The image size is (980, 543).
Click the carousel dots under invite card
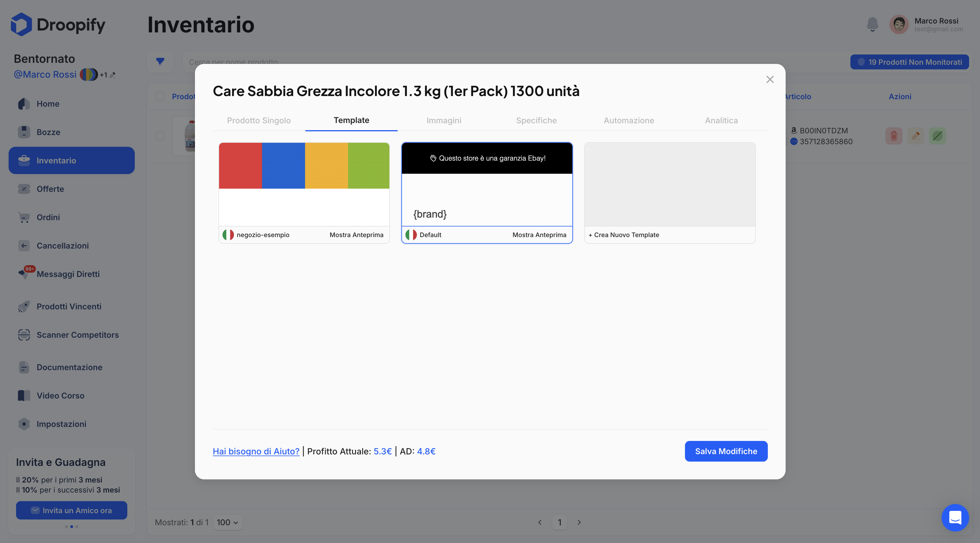pos(71,527)
